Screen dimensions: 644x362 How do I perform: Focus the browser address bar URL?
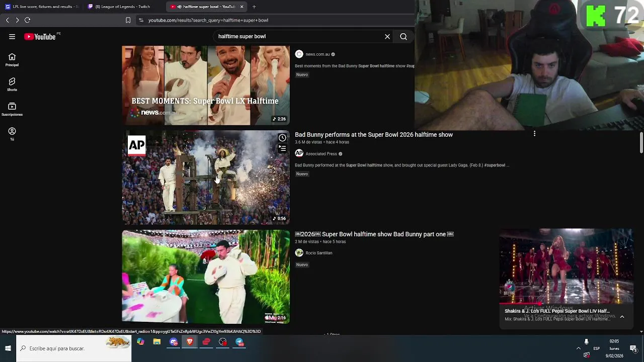click(208, 20)
